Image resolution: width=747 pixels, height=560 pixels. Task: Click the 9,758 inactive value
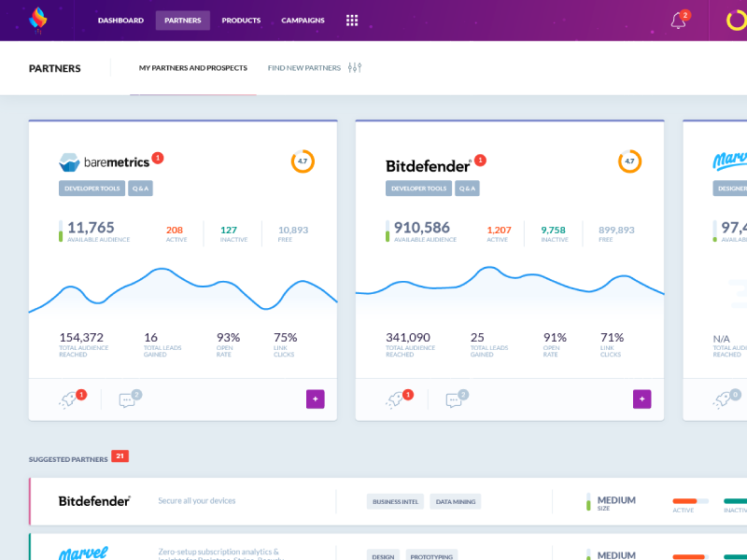coord(553,230)
